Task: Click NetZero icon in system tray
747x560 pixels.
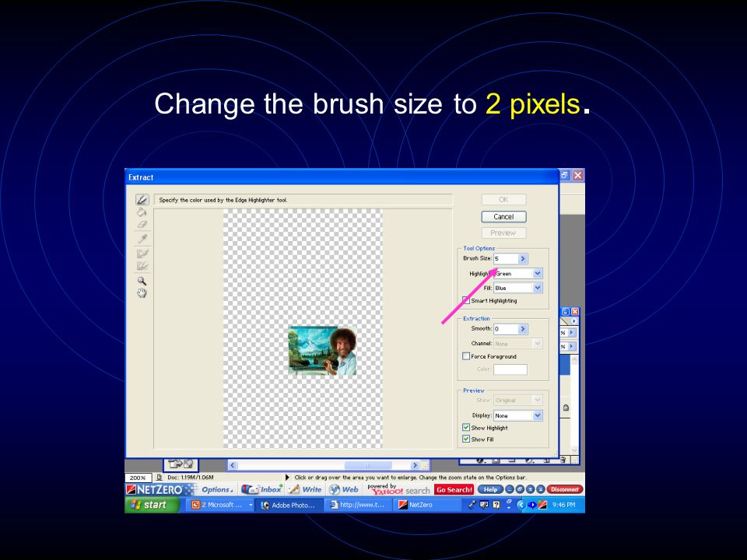Action: (x=542, y=505)
